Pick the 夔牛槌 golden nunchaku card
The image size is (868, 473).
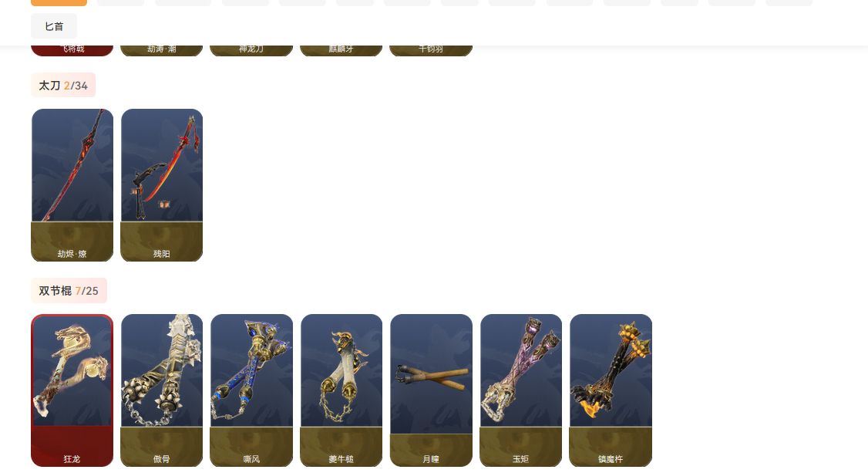[x=341, y=390]
